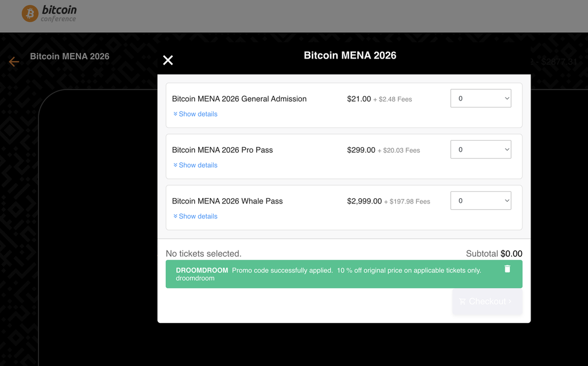Remove promo code with trash icon
This screenshot has height=366, width=588.
click(507, 269)
